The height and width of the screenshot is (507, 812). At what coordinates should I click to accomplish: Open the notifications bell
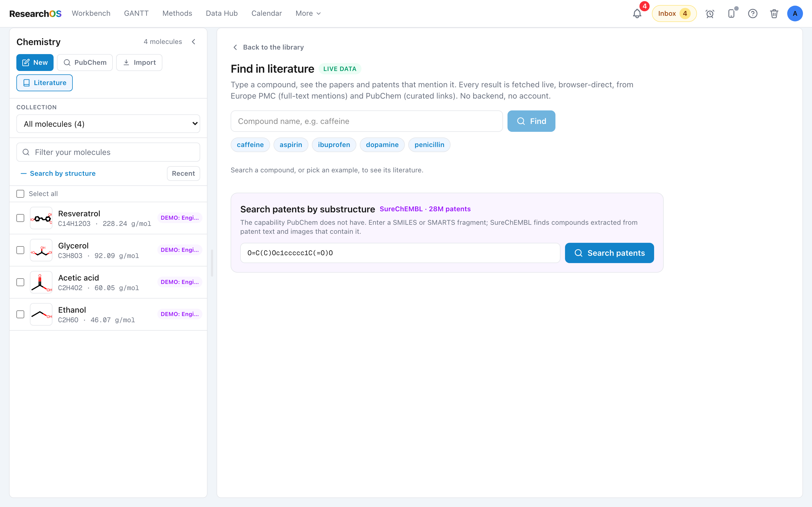point(637,14)
